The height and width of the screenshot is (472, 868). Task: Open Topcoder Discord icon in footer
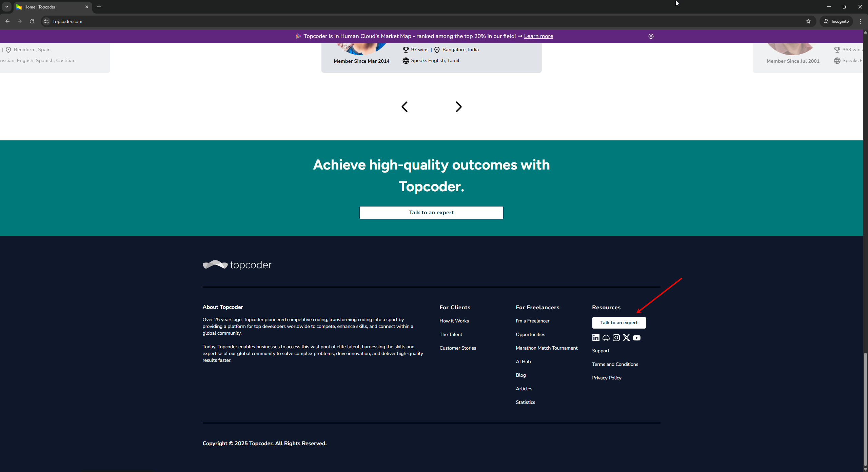tap(606, 338)
